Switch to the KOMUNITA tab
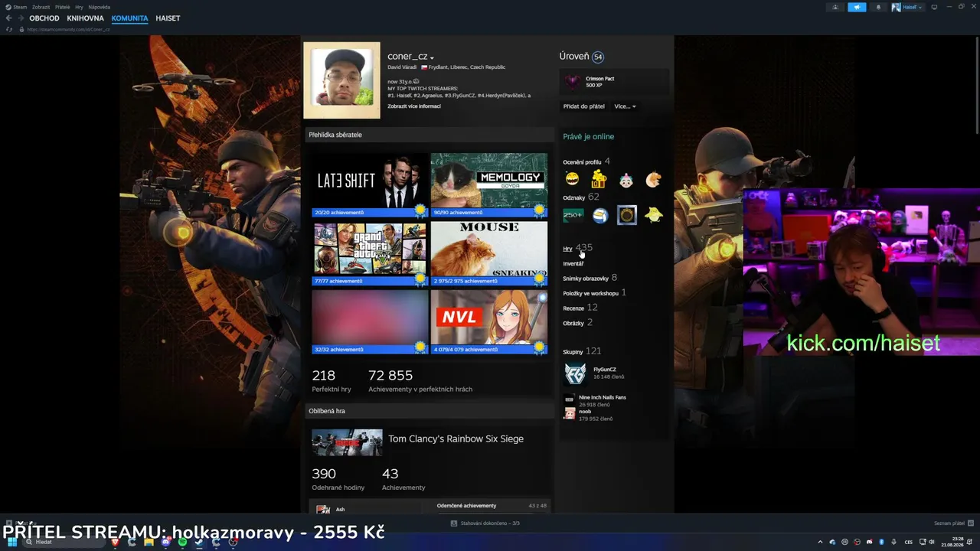The height and width of the screenshot is (551, 980). tap(129, 18)
